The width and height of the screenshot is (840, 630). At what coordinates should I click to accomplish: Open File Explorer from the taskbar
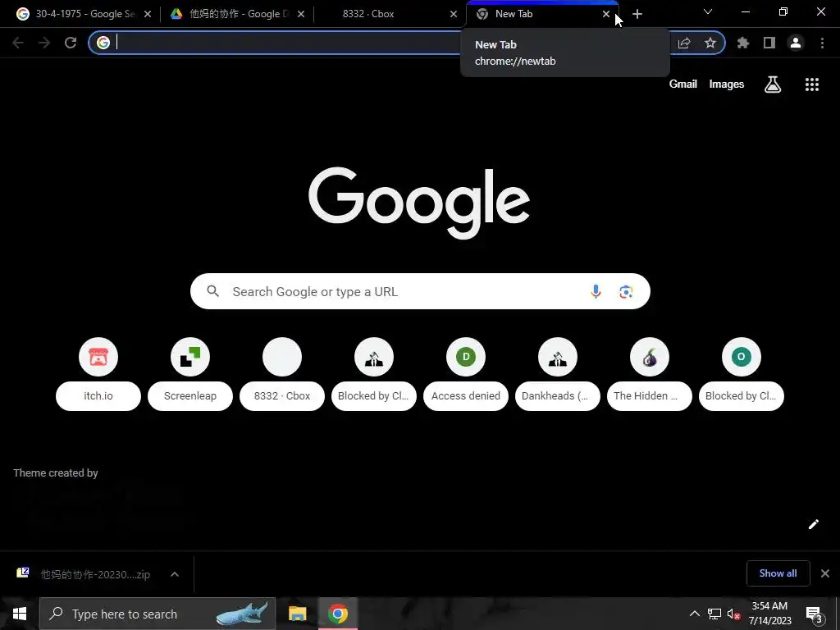point(297,614)
